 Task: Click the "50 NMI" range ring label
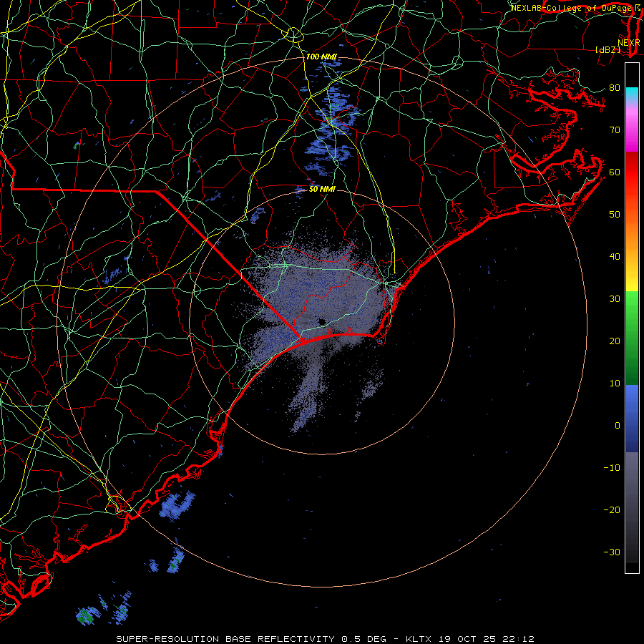click(322, 189)
